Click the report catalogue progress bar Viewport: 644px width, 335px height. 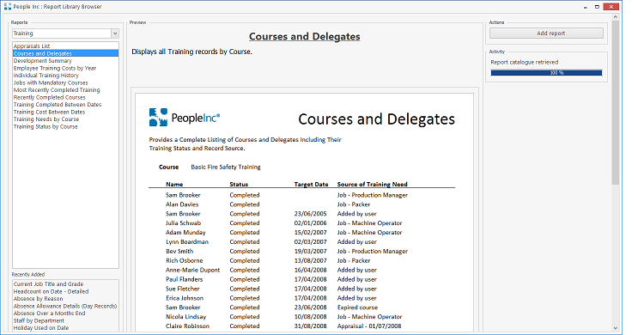[546, 73]
